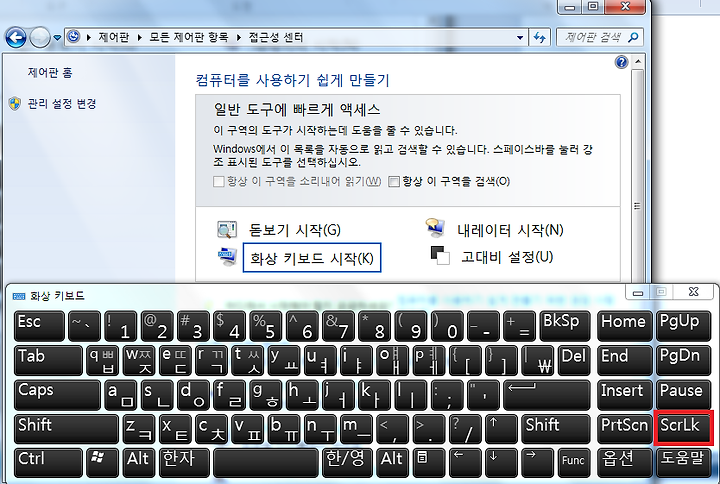Open 제어판 홈 in sidebar

50,73
